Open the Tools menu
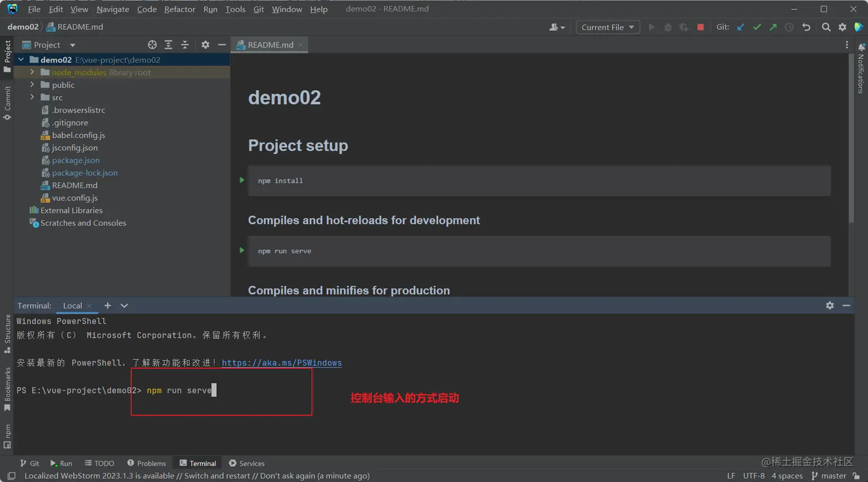 235,9
